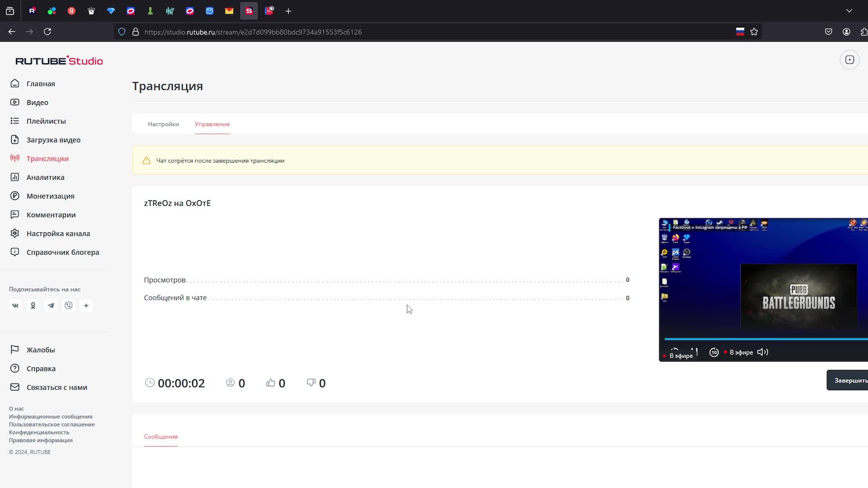
Task: Open Zen sparkle social link
Action: click(86, 305)
